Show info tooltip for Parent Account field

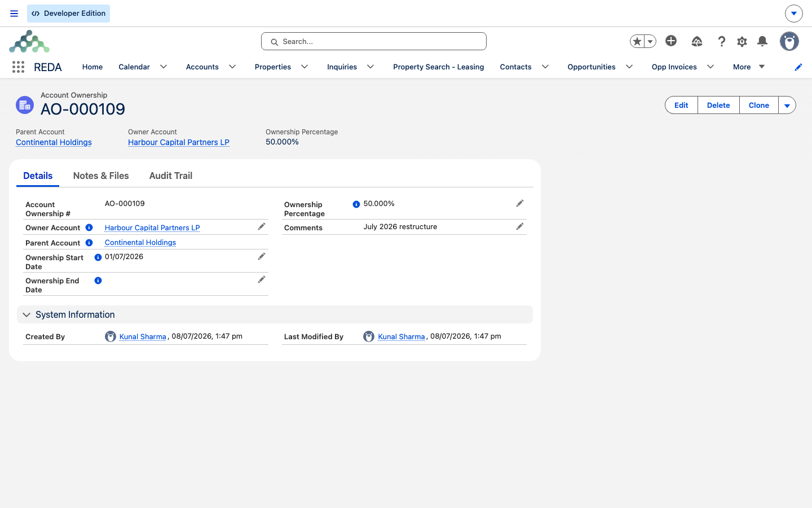pos(89,243)
